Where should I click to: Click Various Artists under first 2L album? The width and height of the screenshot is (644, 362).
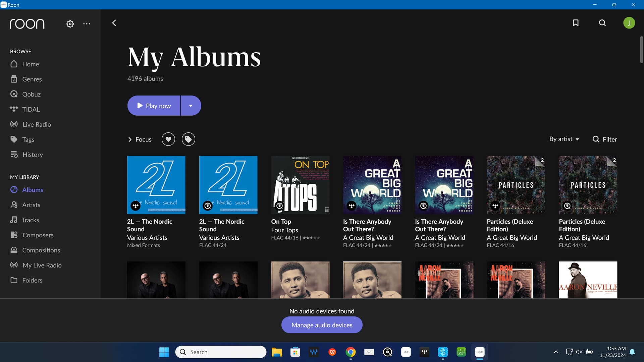[x=147, y=238]
